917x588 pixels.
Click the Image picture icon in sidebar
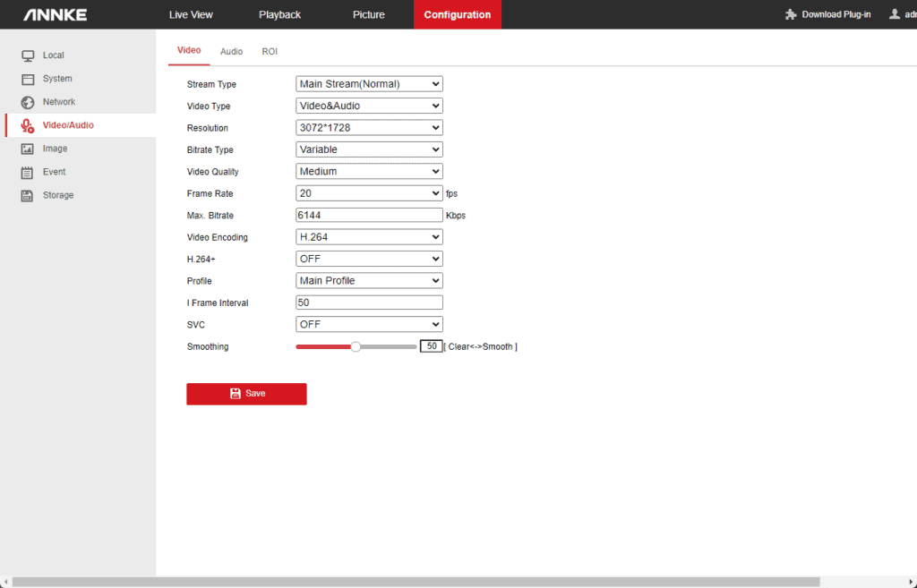tap(28, 149)
